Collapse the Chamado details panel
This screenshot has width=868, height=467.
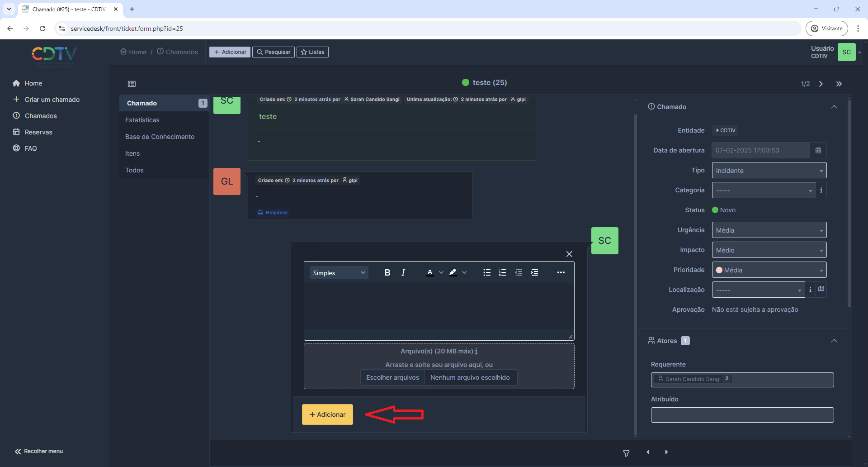[834, 107]
